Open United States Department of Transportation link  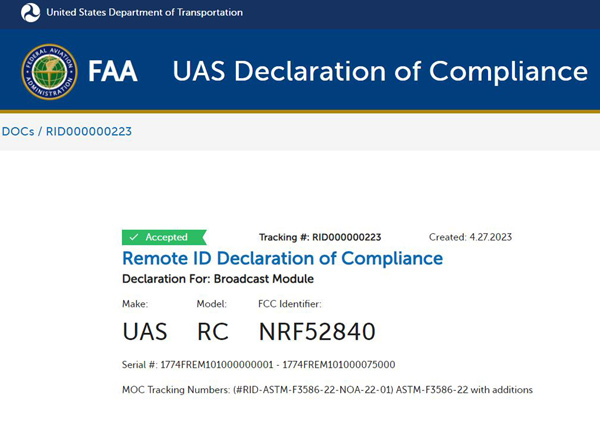(x=144, y=13)
